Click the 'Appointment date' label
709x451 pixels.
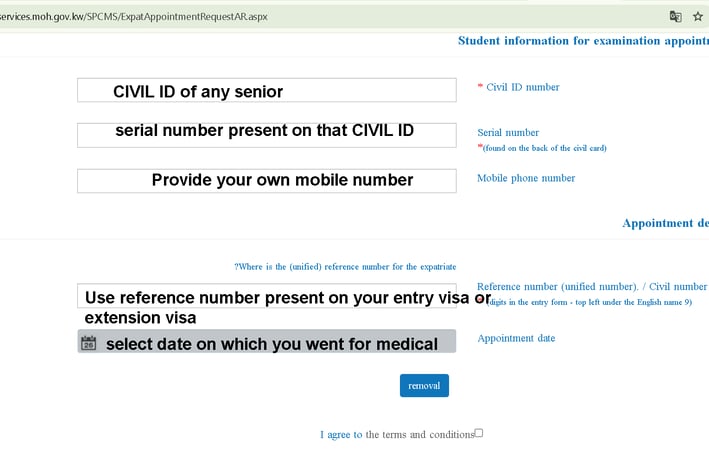[516, 338]
